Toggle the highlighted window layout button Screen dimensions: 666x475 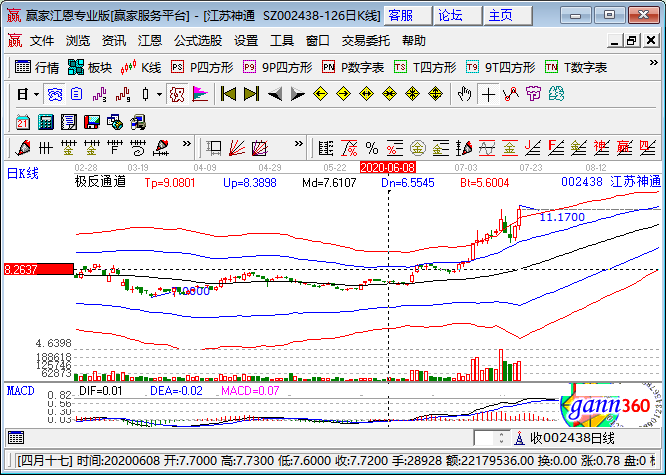tap(55, 94)
